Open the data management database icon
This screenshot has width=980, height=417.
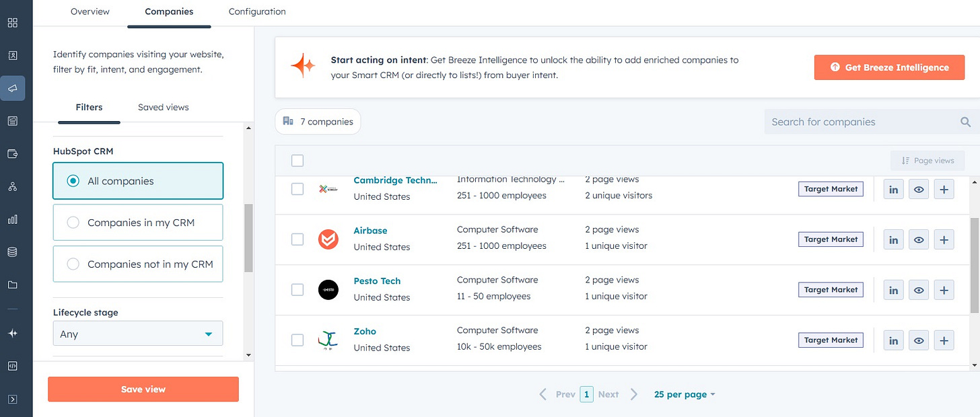coord(12,252)
